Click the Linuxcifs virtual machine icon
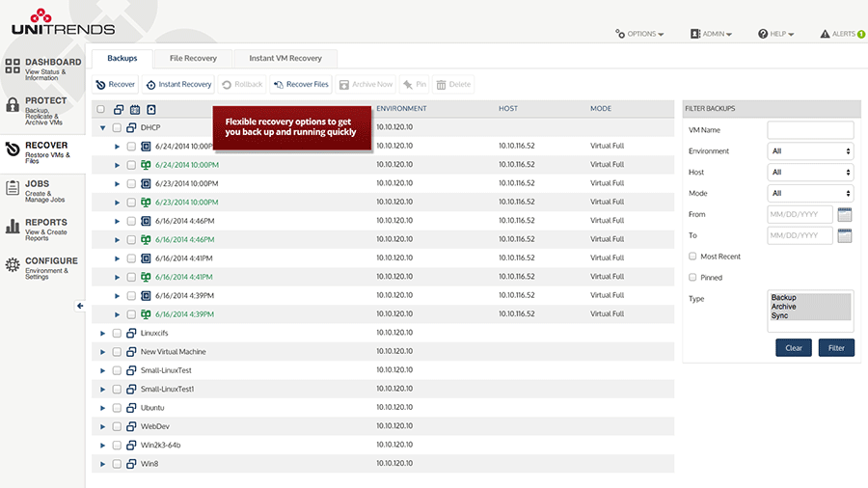This screenshot has width=868, height=488. click(x=131, y=333)
